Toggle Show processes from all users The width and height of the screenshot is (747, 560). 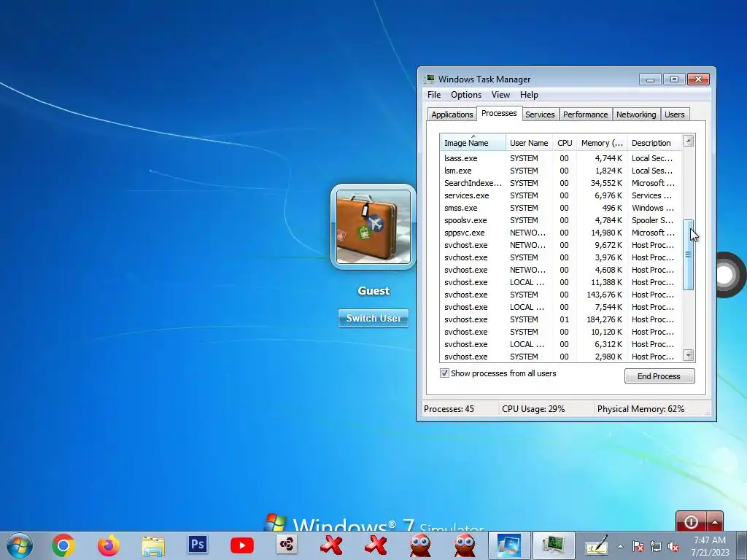pos(444,373)
